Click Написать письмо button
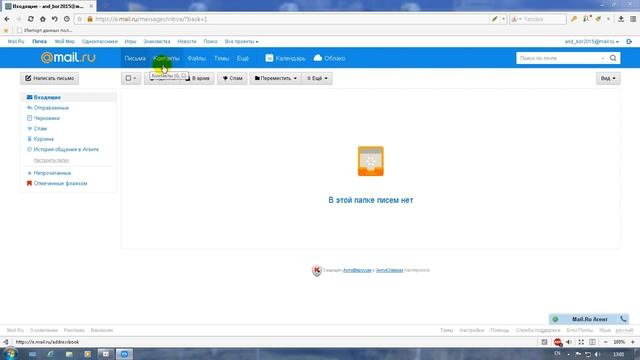Image resolution: width=640 pixels, height=360 pixels. tap(49, 78)
